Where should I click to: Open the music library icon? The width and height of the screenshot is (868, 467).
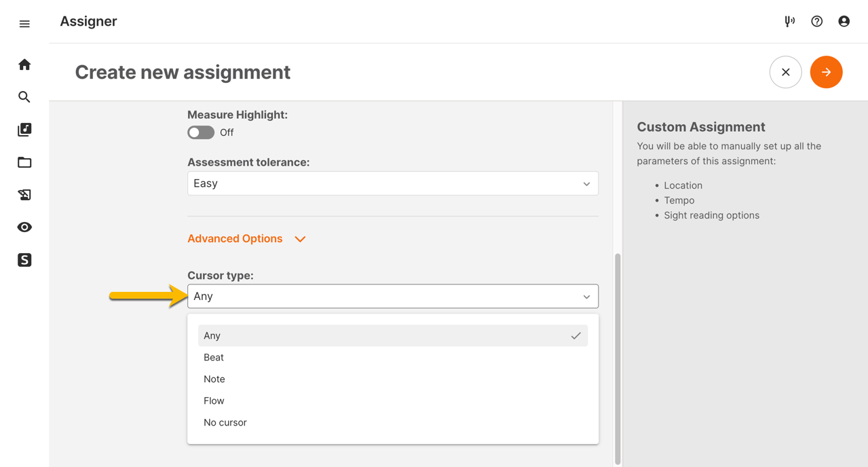(24, 130)
